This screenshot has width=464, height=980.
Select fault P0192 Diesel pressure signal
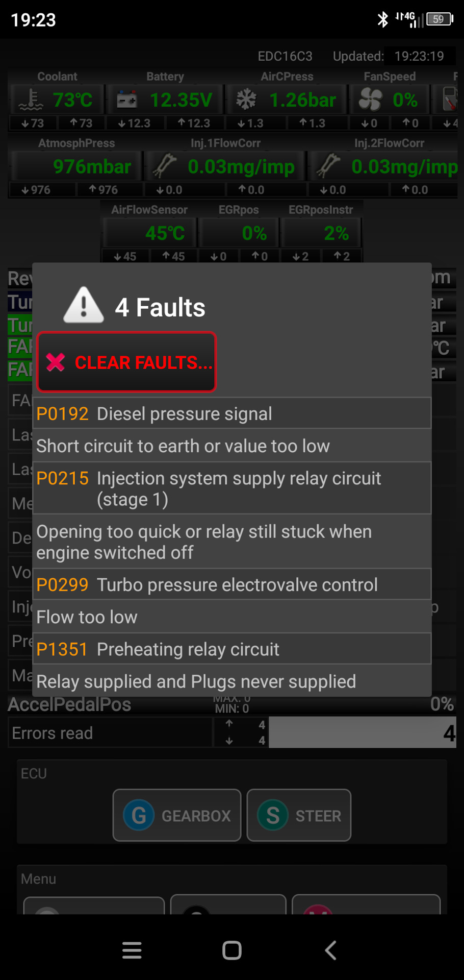(x=232, y=413)
